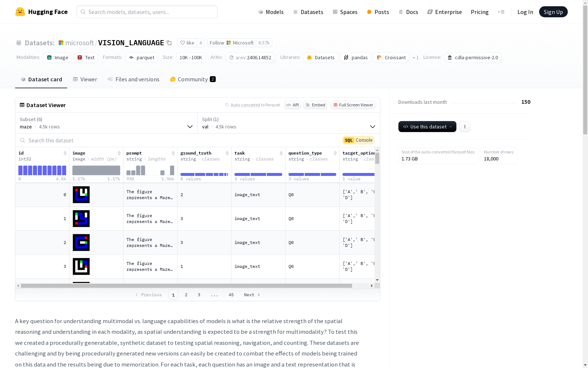Click the microsoft organization name link
Screen dimensions: 588x368
(x=80, y=43)
